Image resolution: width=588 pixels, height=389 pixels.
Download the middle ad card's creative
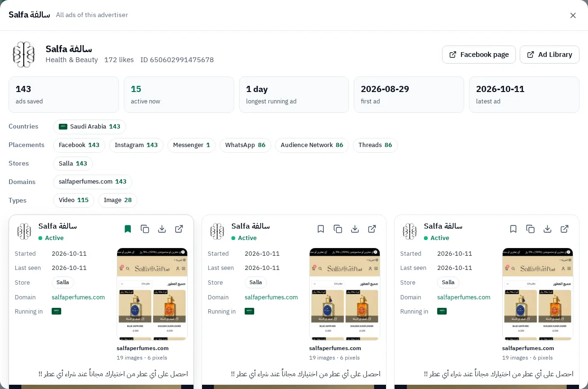(x=355, y=229)
